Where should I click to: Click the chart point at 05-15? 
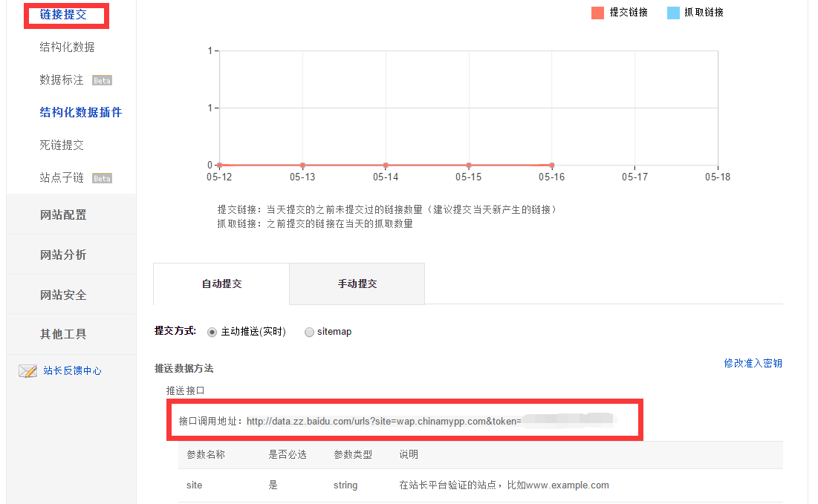click(469, 166)
